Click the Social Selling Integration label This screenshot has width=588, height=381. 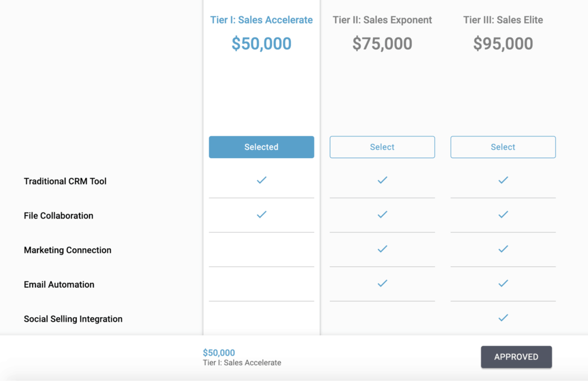pos(73,319)
